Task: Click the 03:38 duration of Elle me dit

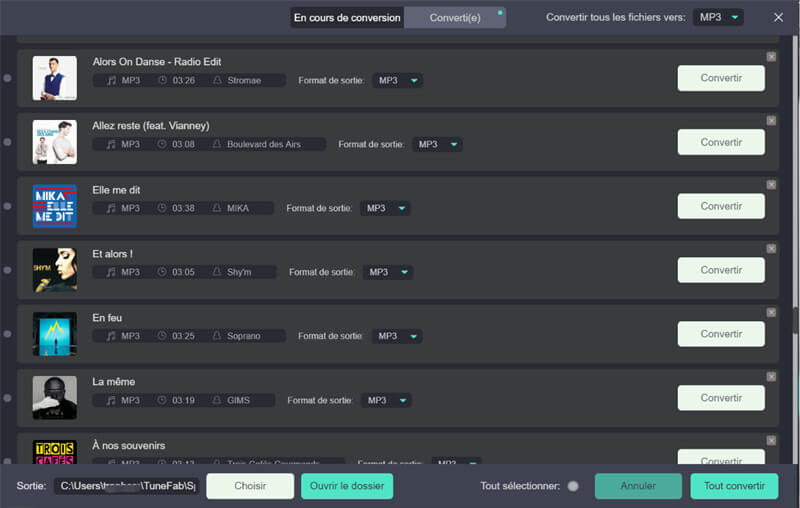Action: tap(183, 208)
